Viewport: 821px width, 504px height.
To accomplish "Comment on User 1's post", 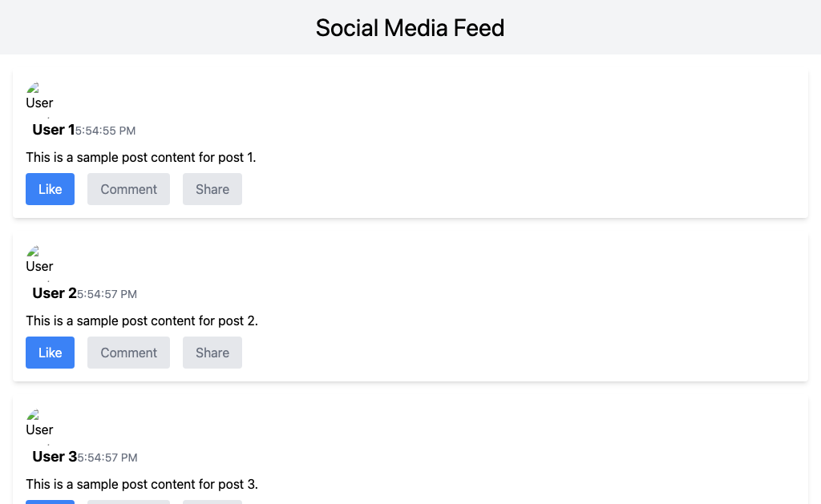I will coord(128,189).
